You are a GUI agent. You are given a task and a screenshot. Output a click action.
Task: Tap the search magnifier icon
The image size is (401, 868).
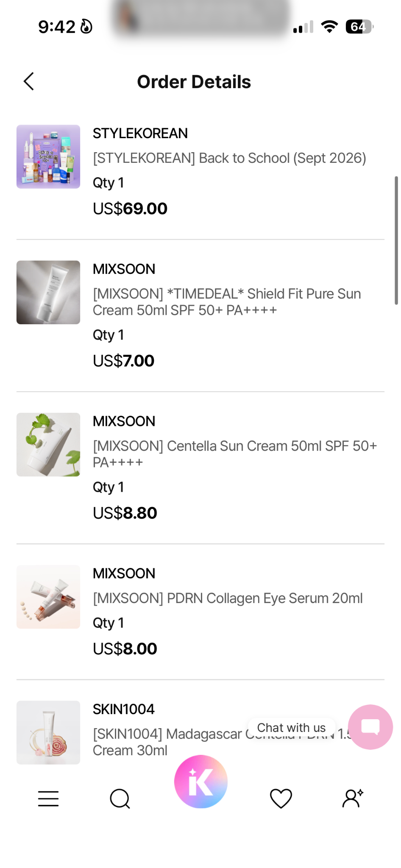tap(120, 798)
